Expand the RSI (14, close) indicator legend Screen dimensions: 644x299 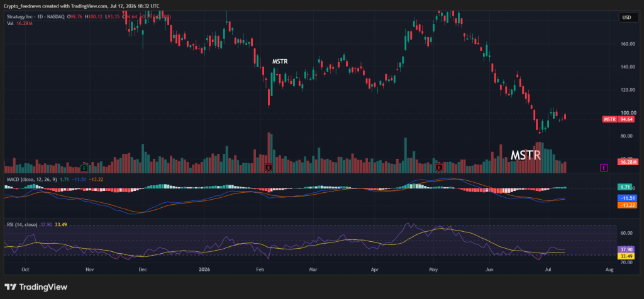tap(22, 224)
